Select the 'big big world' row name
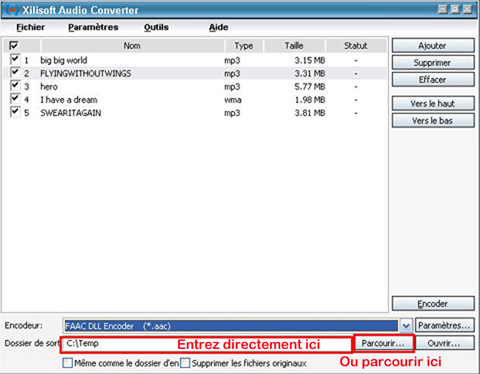The width and height of the screenshot is (480, 374). 64,60
